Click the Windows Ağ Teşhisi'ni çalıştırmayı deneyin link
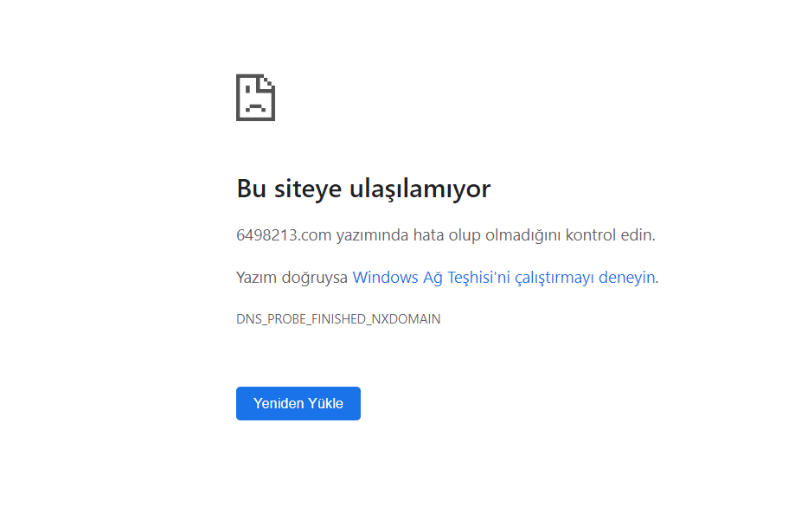Viewport: 795px width, 532px height. (x=504, y=277)
